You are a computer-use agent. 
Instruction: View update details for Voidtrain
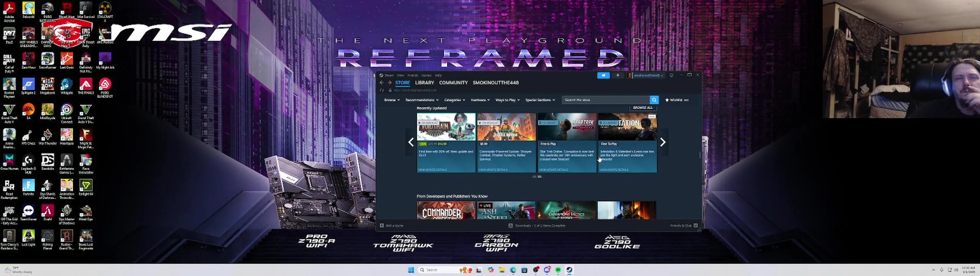coord(432,170)
